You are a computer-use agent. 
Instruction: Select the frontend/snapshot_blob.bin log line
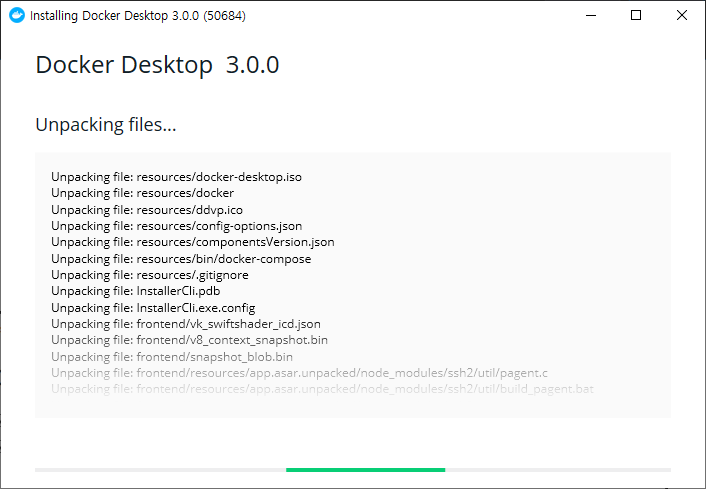pyautogui.click(x=172, y=357)
